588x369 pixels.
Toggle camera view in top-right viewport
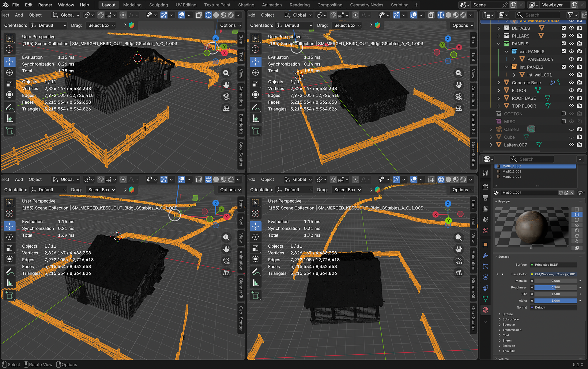[x=458, y=97]
